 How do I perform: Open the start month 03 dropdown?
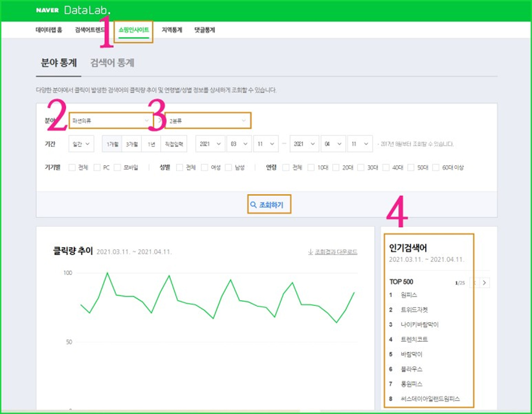pos(239,144)
